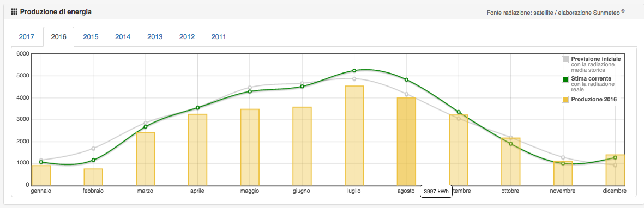Screen dimensions: 644x208
Task: Click the green data point above luglio
Action: (x=354, y=71)
